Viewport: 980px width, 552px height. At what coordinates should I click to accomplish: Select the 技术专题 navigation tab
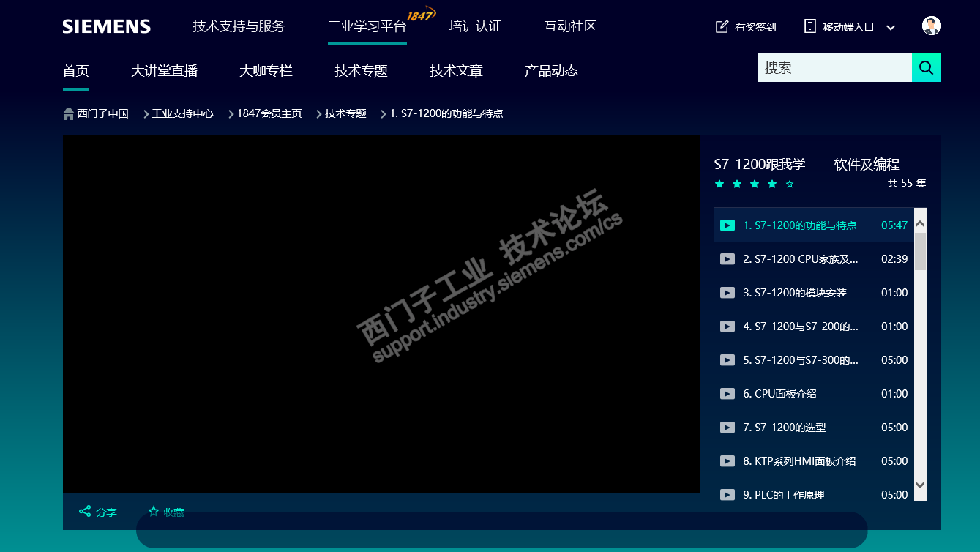(362, 71)
